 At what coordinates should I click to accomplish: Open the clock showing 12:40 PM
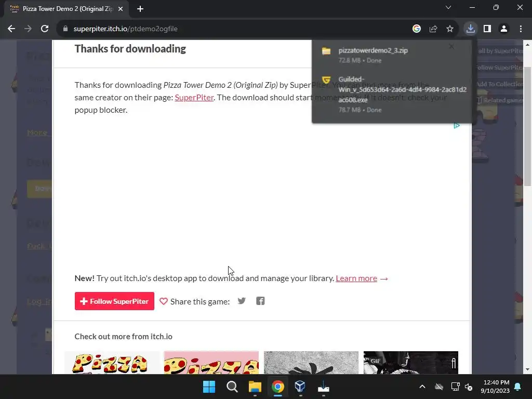pyautogui.click(x=495, y=387)
